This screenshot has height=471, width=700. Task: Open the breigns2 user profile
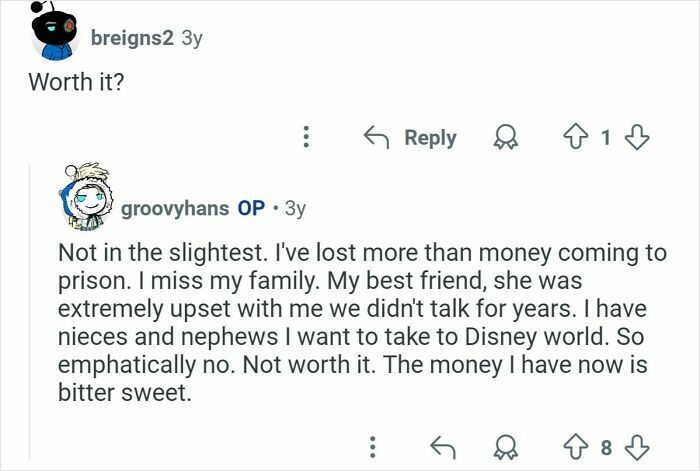132,38
